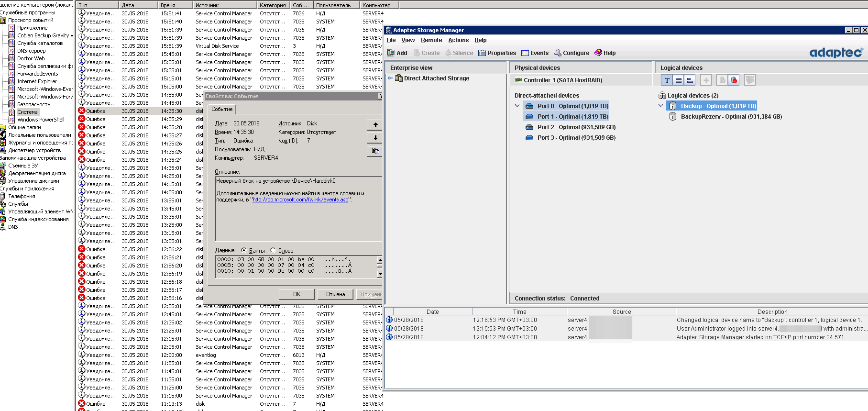Select the DNS-сервер log in the tree
This screenshot has width=868, height=411.
tap(32, 51)
